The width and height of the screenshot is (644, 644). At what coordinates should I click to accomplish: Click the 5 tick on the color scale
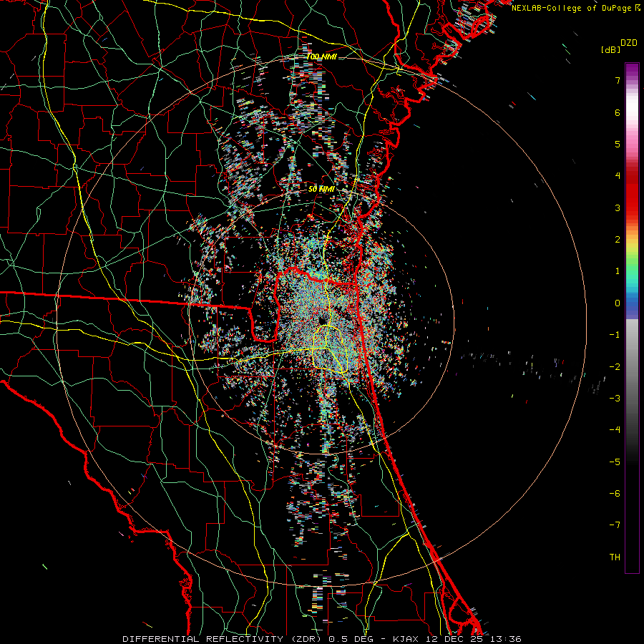[618, 144]
